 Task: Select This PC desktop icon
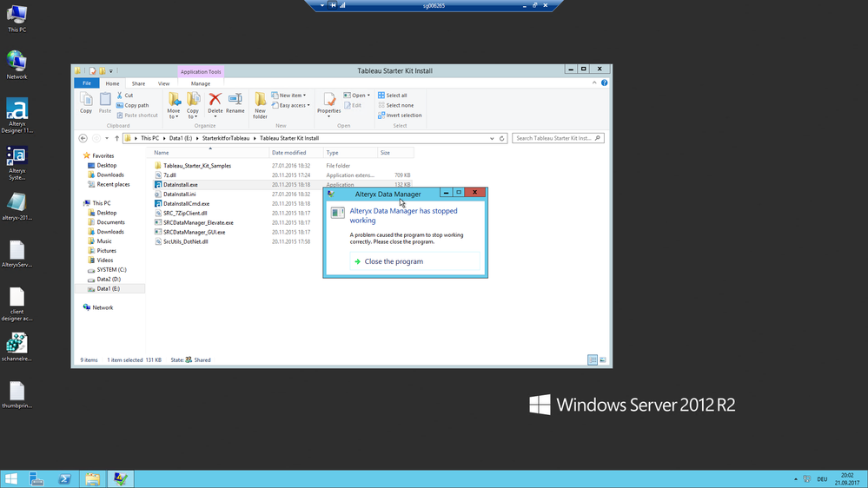click(17, 19)
